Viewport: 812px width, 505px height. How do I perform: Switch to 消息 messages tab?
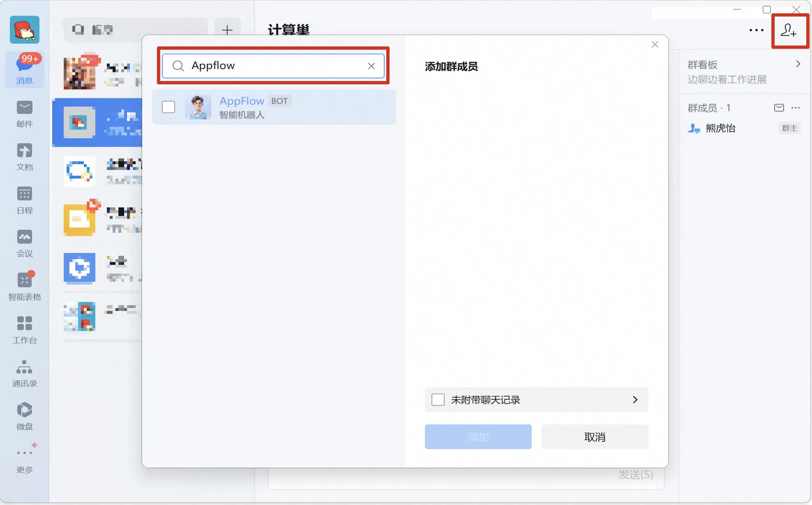pos(24,70)
